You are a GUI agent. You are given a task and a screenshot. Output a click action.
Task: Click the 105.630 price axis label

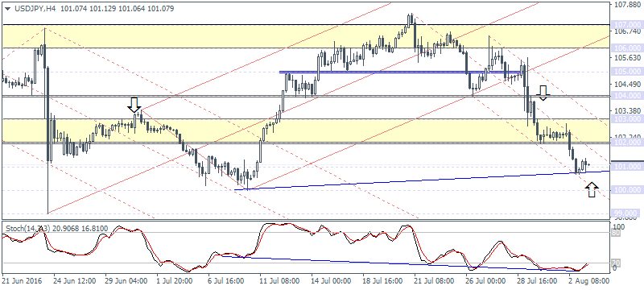[x=627, y=58]
